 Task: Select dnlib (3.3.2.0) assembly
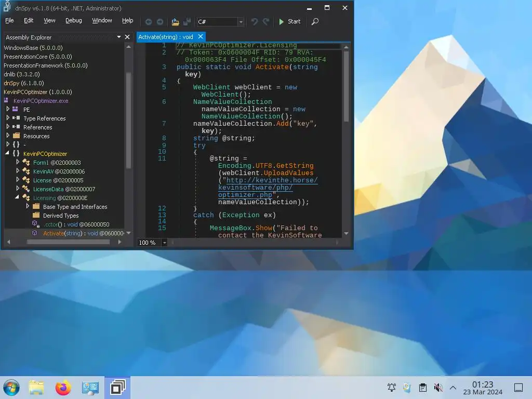pos(22,74)
